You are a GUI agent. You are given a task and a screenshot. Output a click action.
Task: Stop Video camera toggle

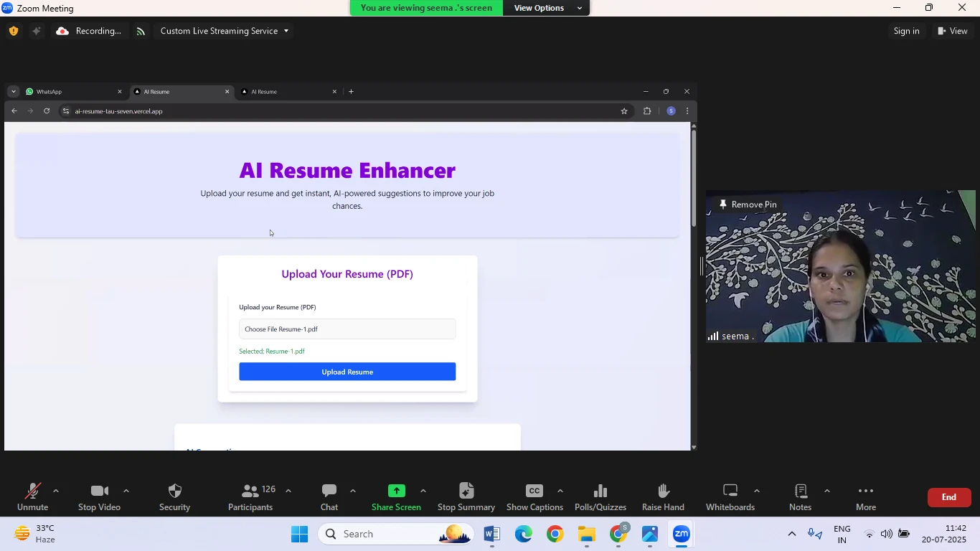[99, 491]
